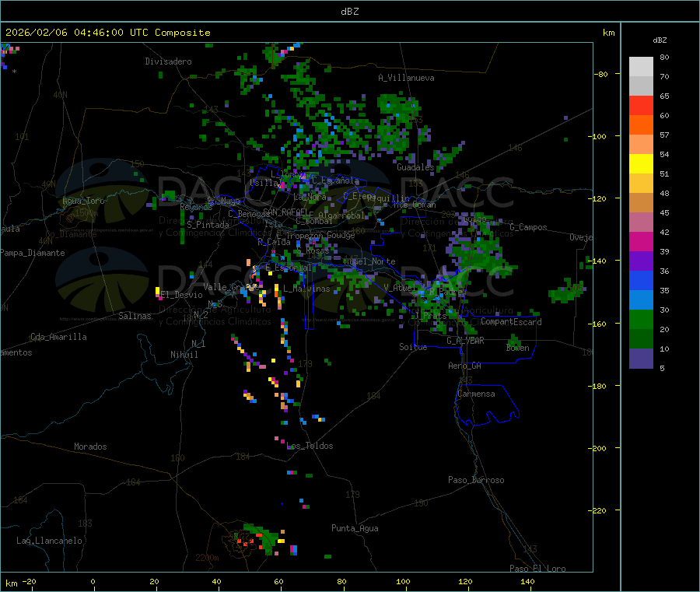Click the 'A_Villanueva' map label
700x592 pixels.
point(406,78)
